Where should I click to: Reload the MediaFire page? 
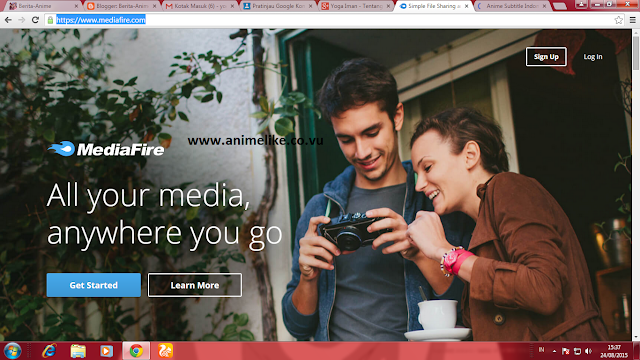36,20
